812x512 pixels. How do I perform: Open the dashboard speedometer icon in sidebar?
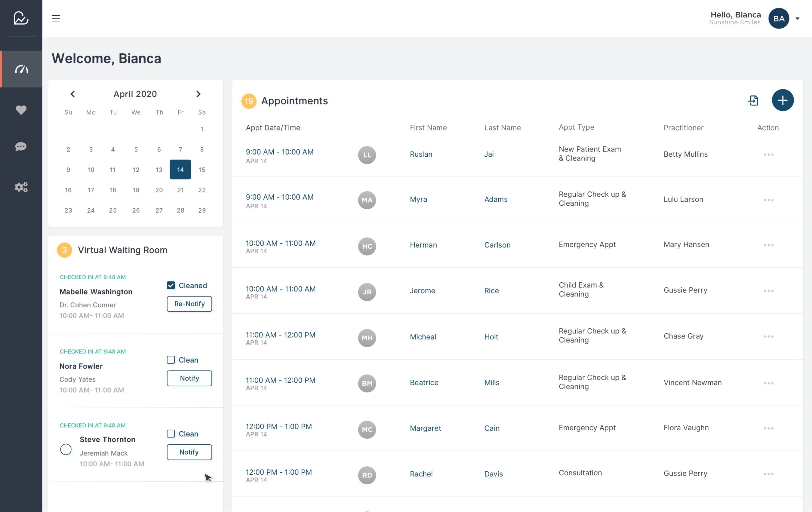21,69
